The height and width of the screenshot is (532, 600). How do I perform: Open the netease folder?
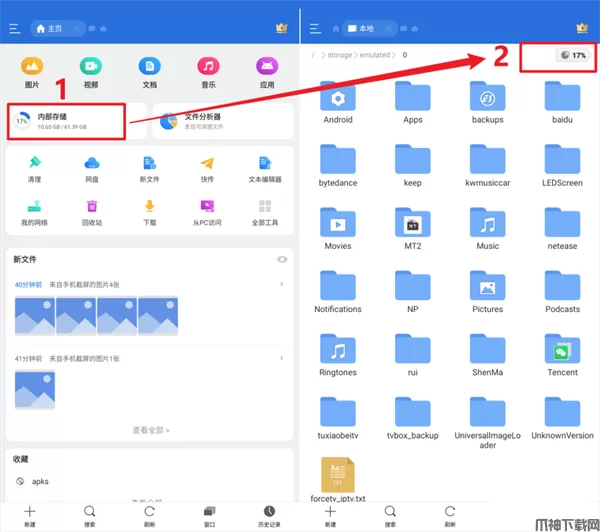pyautogui.click(x=562, y=229)
